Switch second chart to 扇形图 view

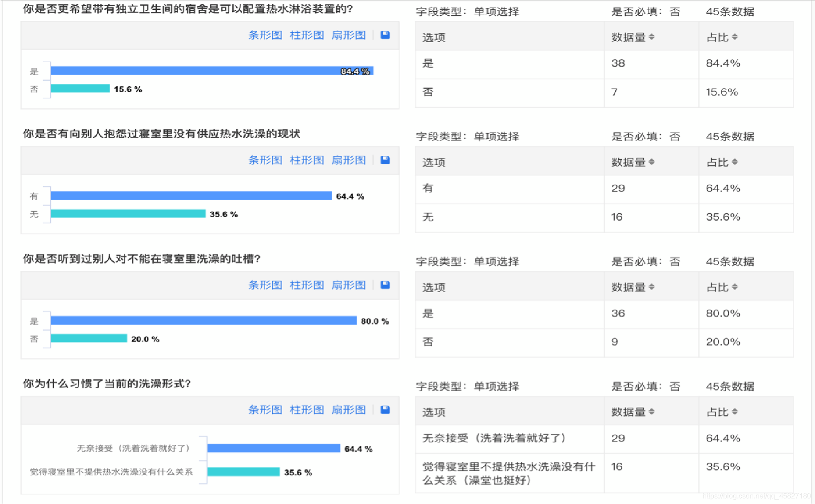point(349,160)
